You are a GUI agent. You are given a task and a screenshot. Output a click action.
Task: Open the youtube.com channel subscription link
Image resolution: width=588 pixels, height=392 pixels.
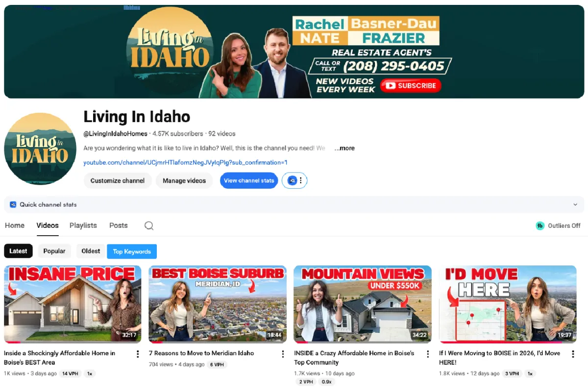pyautogui.click(x=185, y=163)
